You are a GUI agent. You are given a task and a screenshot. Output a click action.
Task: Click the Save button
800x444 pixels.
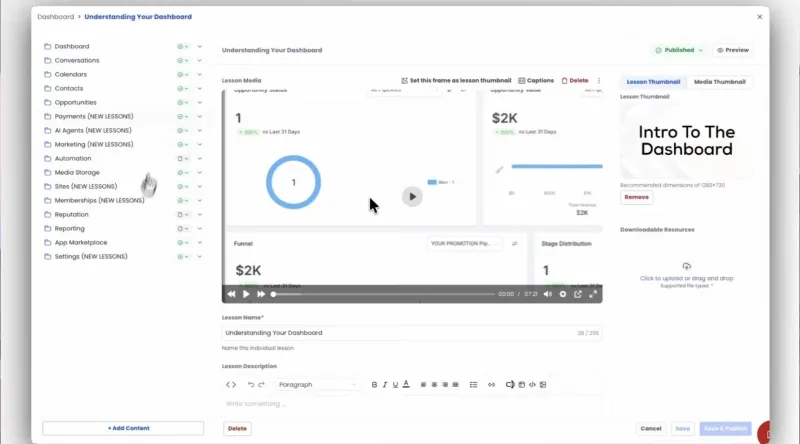(x=682, y=429)
